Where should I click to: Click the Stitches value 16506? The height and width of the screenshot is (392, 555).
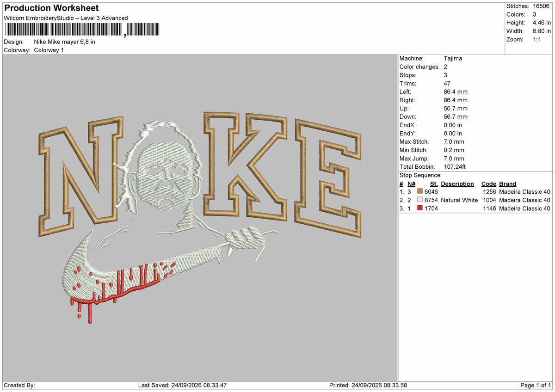coord(542,6)
